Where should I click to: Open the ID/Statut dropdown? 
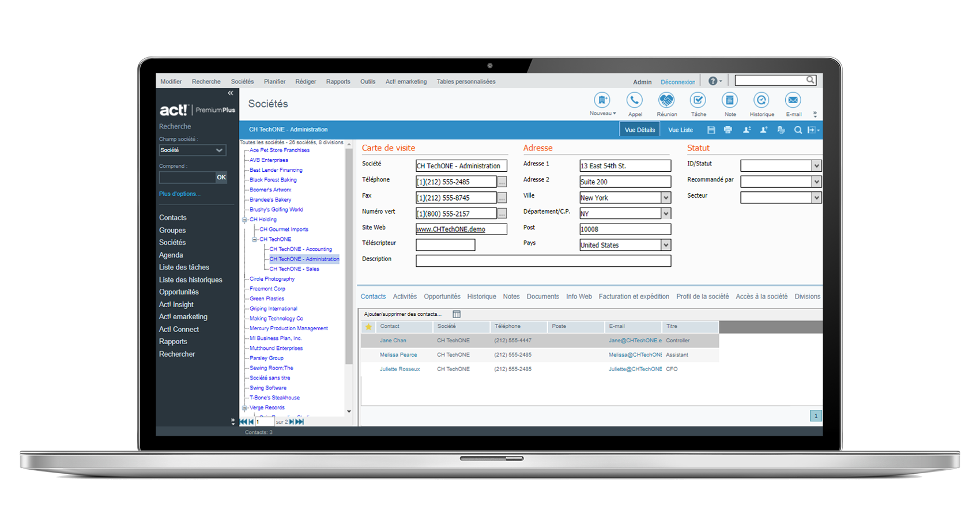(816, 166)
